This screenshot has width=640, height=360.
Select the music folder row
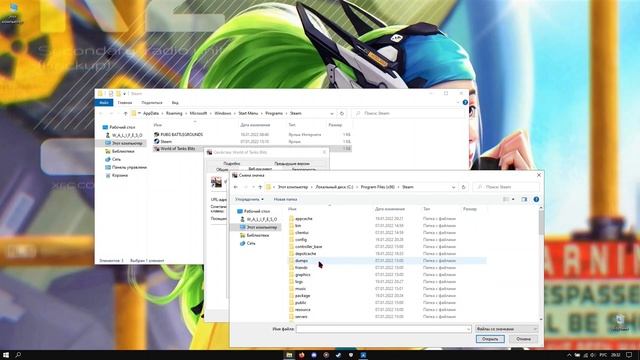click(387, 289)
